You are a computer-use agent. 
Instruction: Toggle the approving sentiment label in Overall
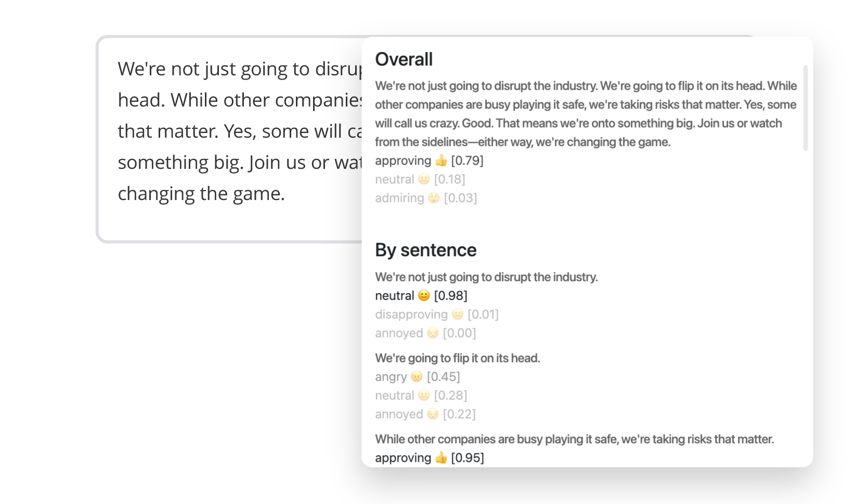402,161
